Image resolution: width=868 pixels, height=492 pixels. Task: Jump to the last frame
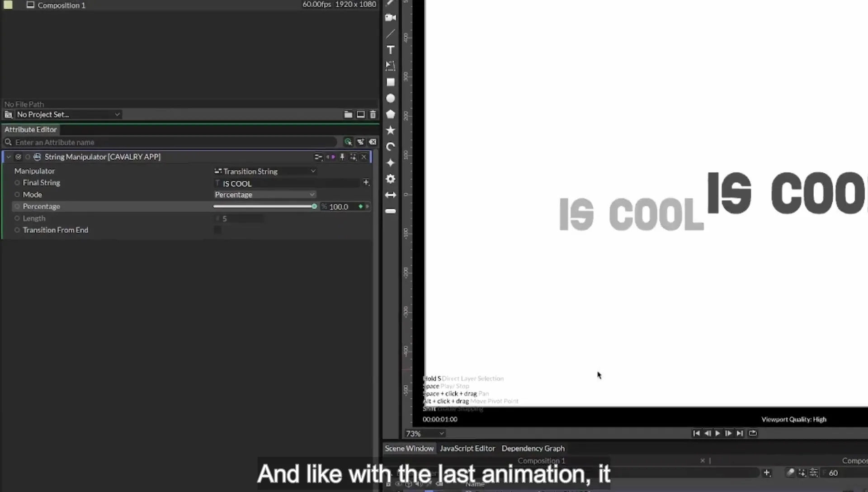740,433
